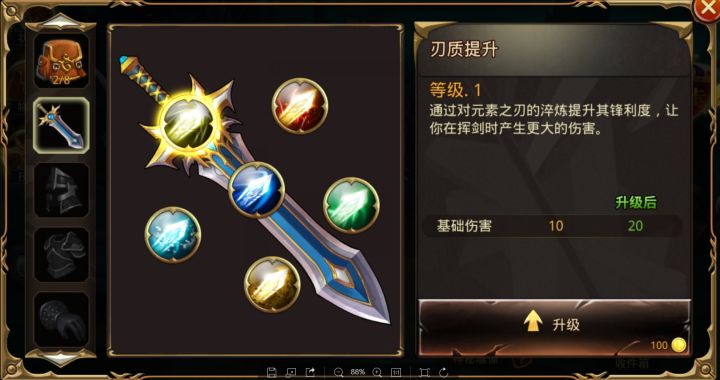Choose the yellow earth element orb

pos(272,285)
